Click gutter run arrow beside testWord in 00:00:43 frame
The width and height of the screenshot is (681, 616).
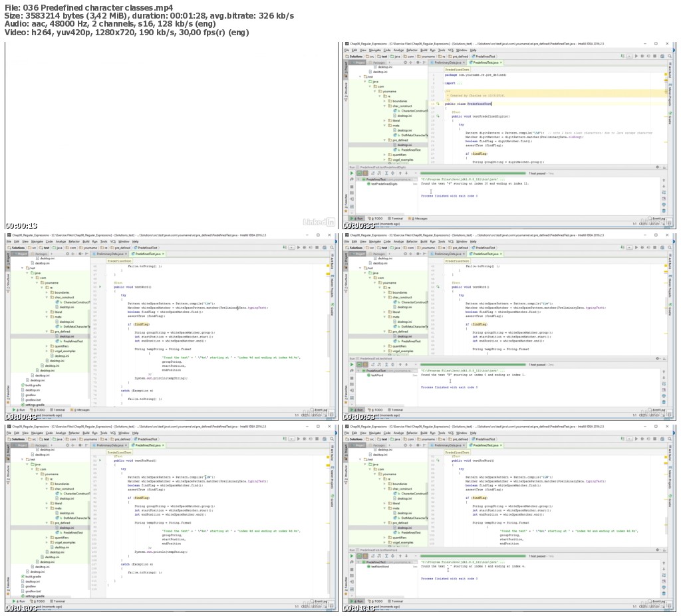coord(100,287)
